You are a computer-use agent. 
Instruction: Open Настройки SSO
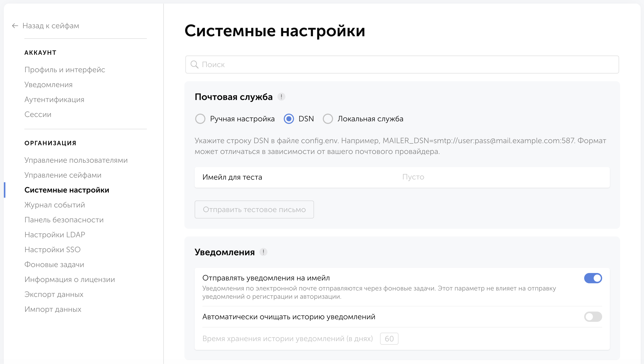[52, 250]
